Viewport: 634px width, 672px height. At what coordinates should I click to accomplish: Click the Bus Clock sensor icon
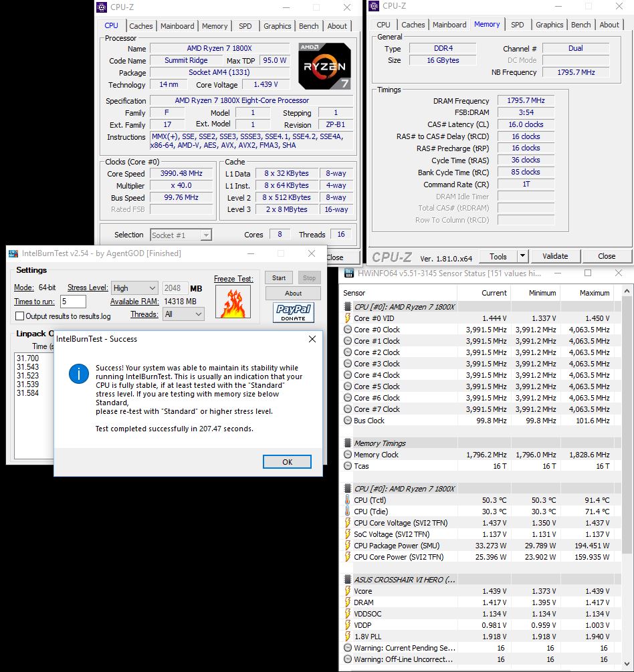348,421
